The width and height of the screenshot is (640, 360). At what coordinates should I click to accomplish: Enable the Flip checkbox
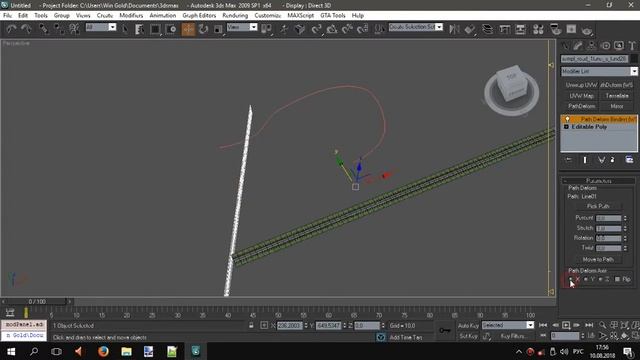click(617, 279)
